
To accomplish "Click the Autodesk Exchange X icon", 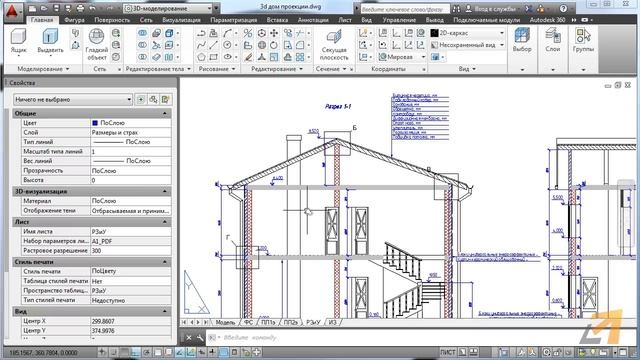I will (529, 9).
